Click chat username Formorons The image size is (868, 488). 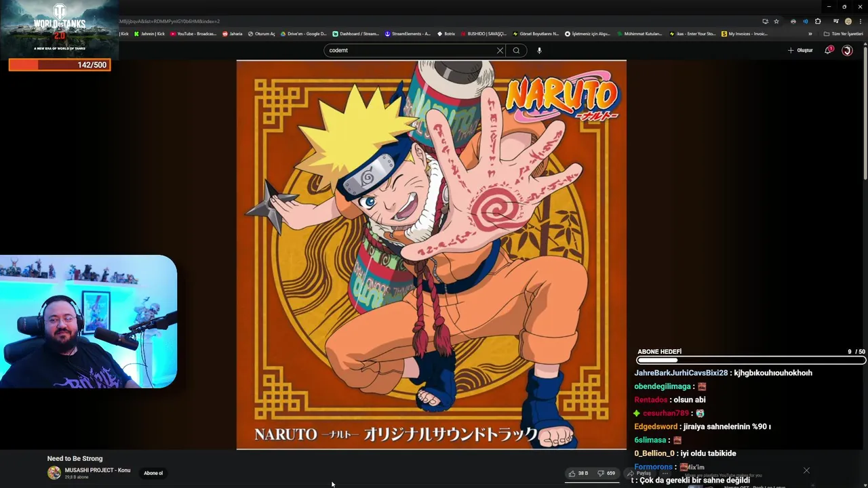(x=653, y=467)
